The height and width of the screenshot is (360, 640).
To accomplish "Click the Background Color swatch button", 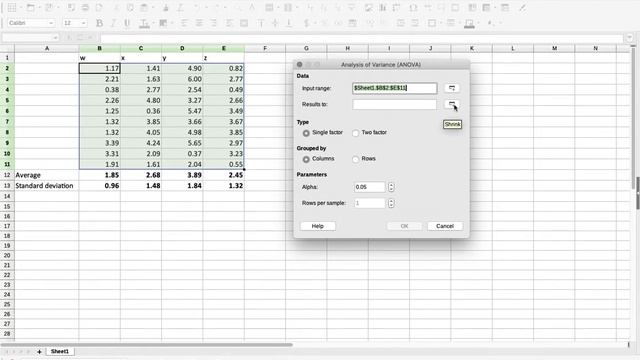I will (163, 23).
